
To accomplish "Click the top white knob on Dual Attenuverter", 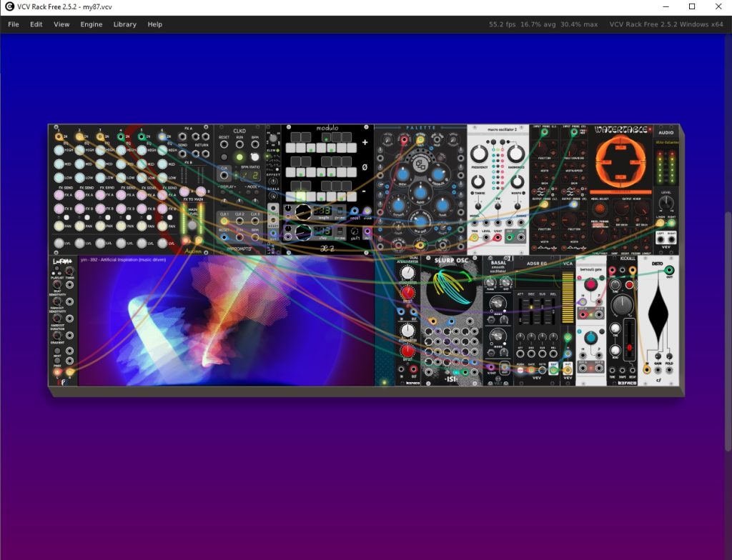I will point(407,274).
